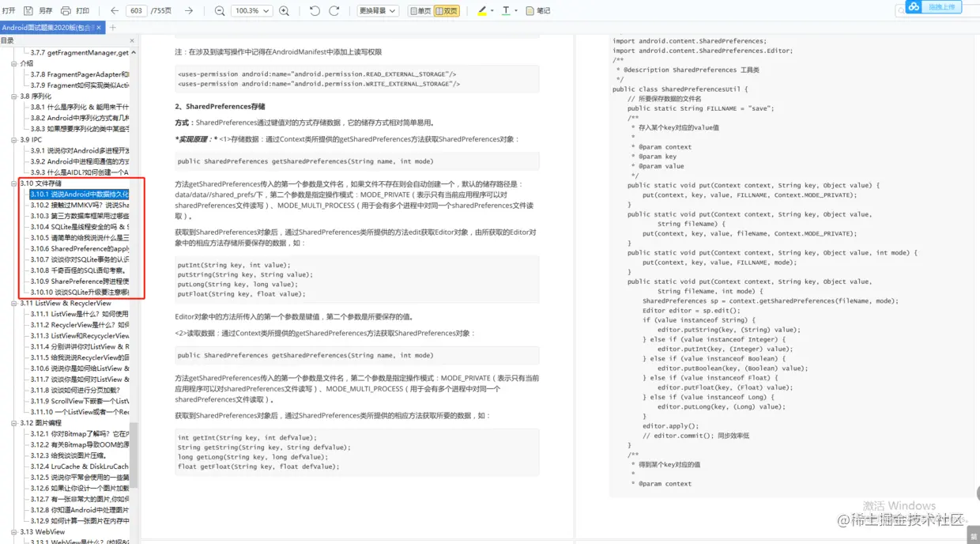Click the outline panel vertical scrollbar thumb
Viewport: 980px width, 544px height.
point(134,455)
